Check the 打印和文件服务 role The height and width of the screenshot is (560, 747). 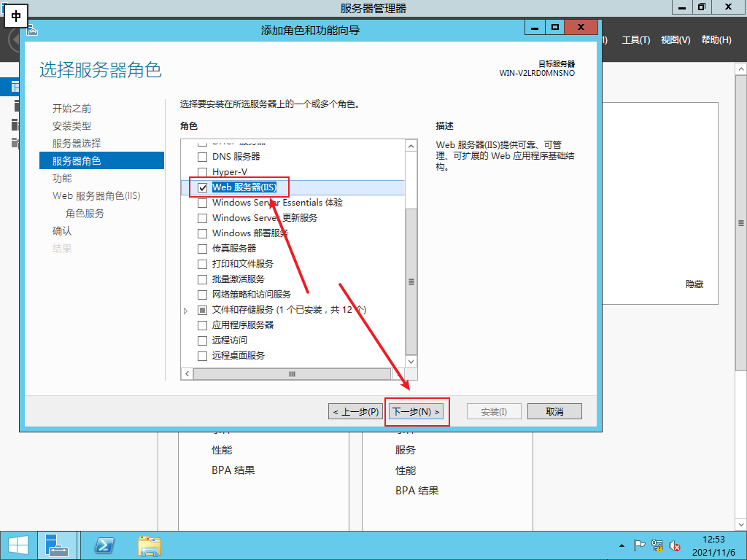click(x=203, y=264)
